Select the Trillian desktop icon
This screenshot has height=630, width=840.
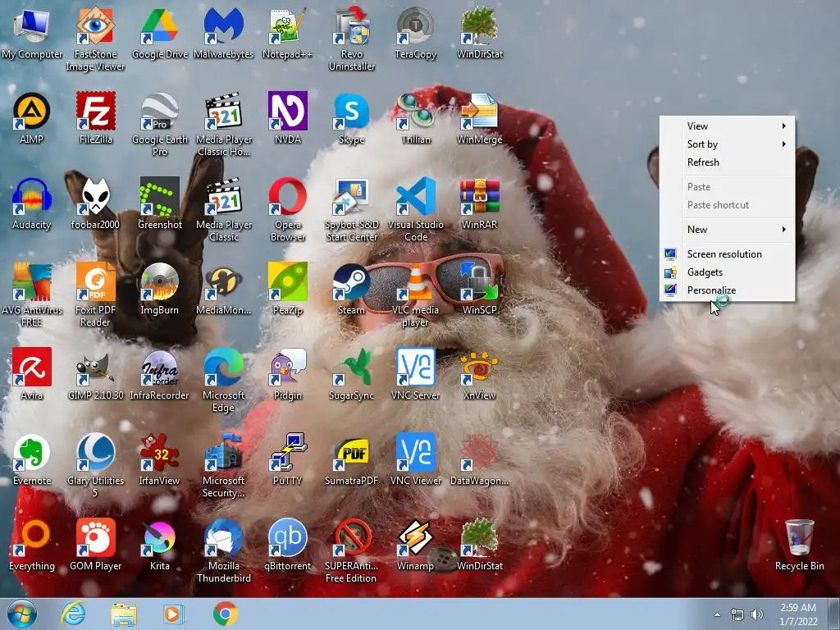[x=415, y=118]
